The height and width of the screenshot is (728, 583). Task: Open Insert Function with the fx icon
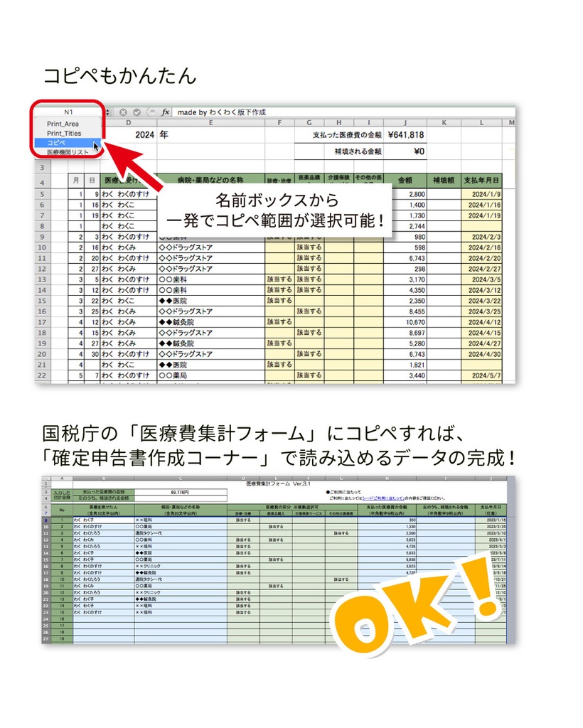(164, 112)
